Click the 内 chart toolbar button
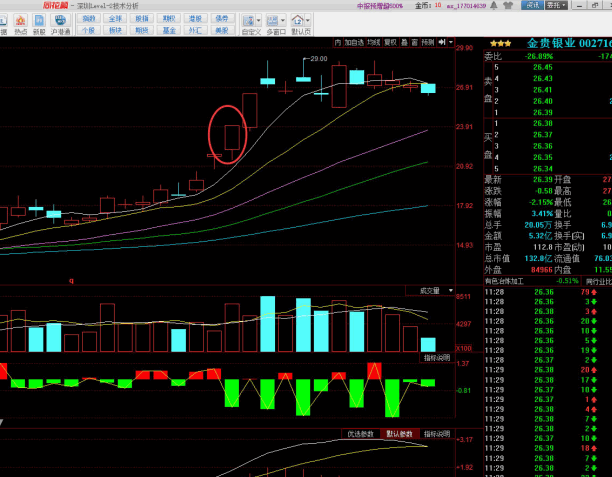The image size is (612, 477). (338, 42)
